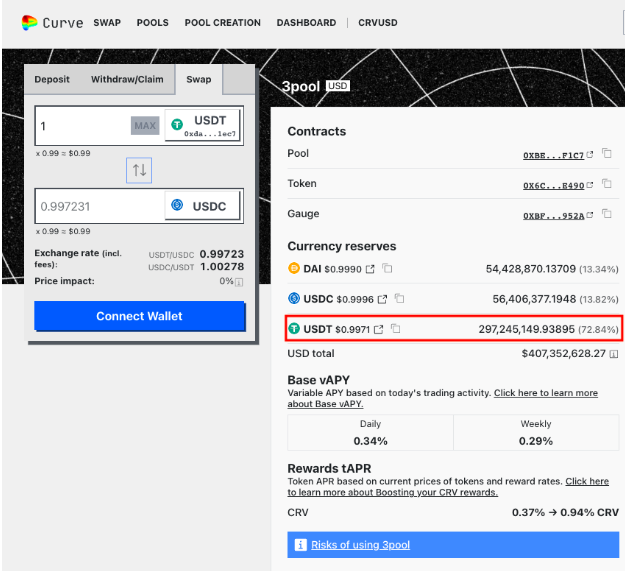Click the 3pool title heading
Image resolution: width=625 pixels, height=579 pixels.
301,86
